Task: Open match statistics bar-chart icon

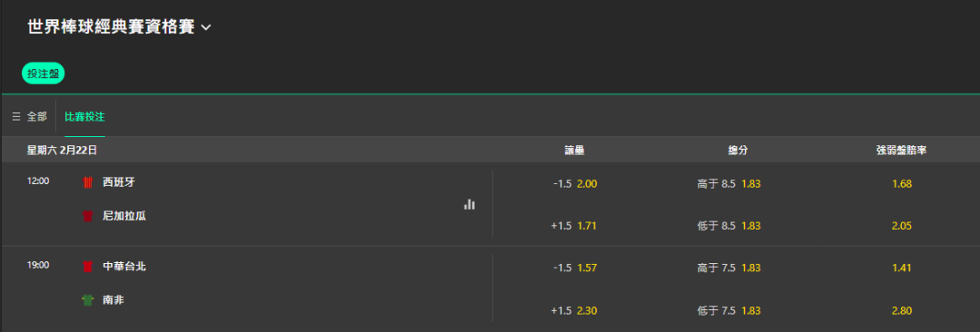Action: pyautogui.click(x=469, y=204)
